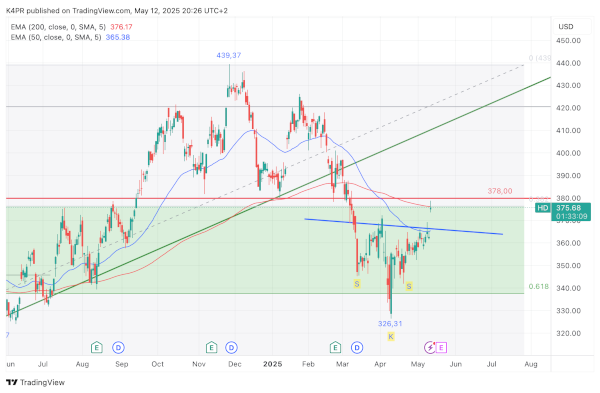Click the 450.00 price axis label
600x393 pixels.
tap(568, 41)
